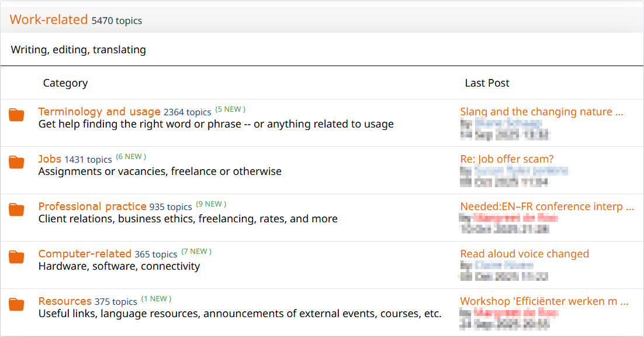Open the Work-related forum heading
Screen dimensions: 644x337
coord(49,19)
